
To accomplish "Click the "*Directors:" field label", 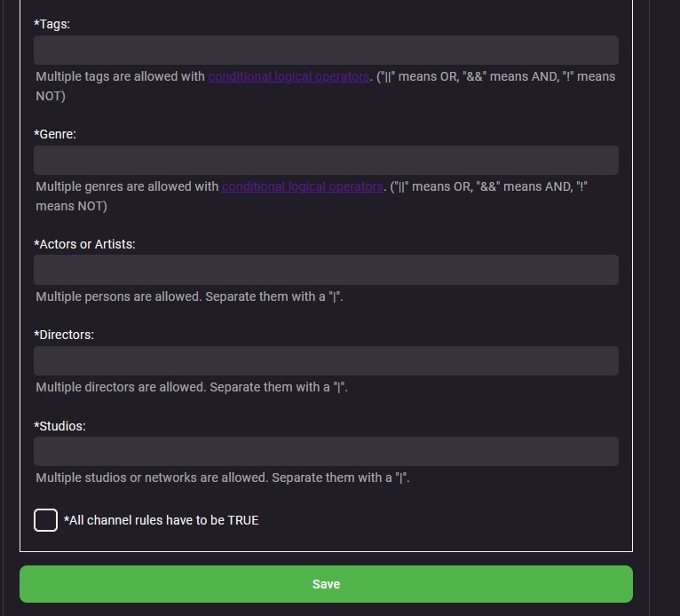I will click(x=64, y=335).
